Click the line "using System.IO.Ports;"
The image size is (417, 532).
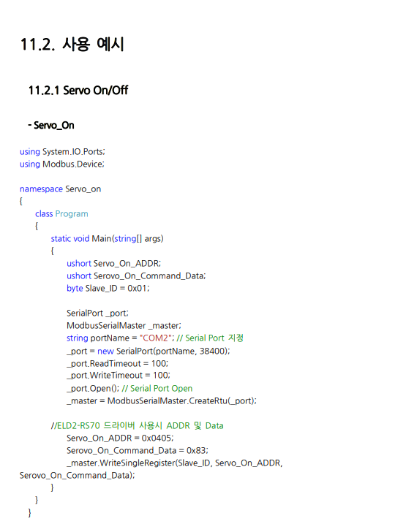pos(62,152)
